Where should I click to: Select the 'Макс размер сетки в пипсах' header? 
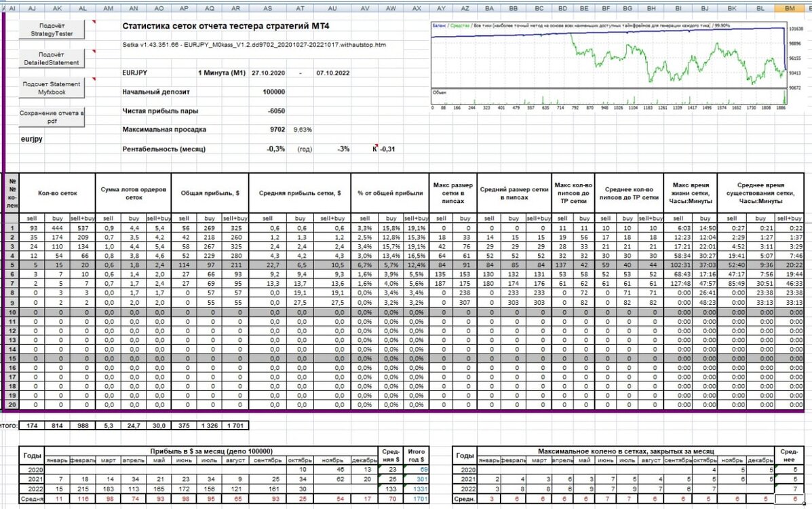[453, 193]
